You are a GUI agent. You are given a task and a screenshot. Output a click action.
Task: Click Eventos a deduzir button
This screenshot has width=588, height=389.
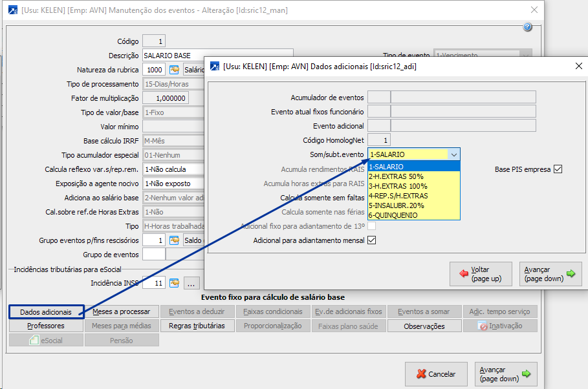197,311
